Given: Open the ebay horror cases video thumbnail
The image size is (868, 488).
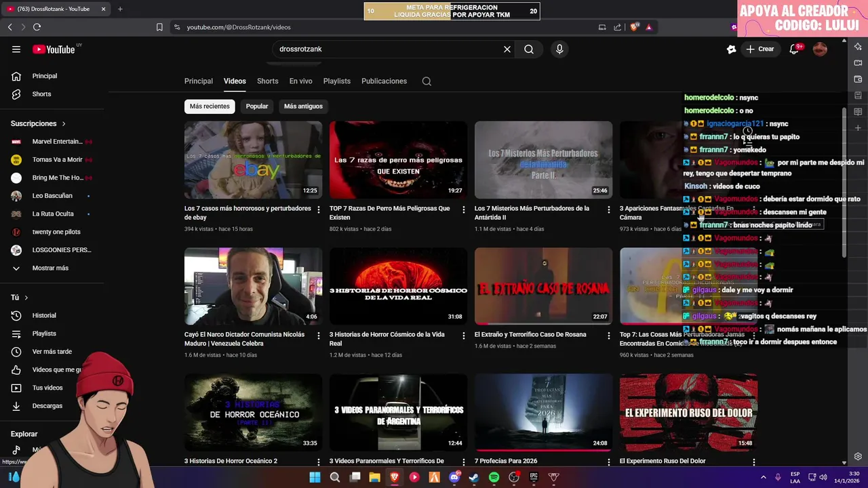Looking at the screenshot, I should pyautogui.click(x=253, y=160).
